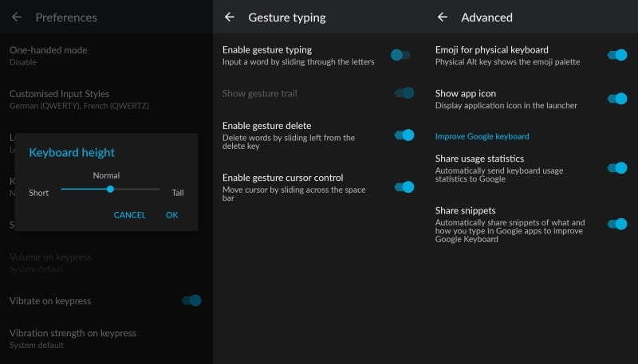
Task: Tap the Show gesture trail toggle
Action: (x=404, y=93)
